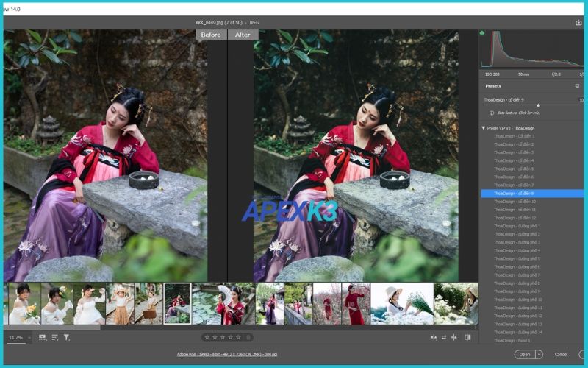Open the dropdown arrow beside Open button
This screenshot has width=588, height=368.
(539, 354)
